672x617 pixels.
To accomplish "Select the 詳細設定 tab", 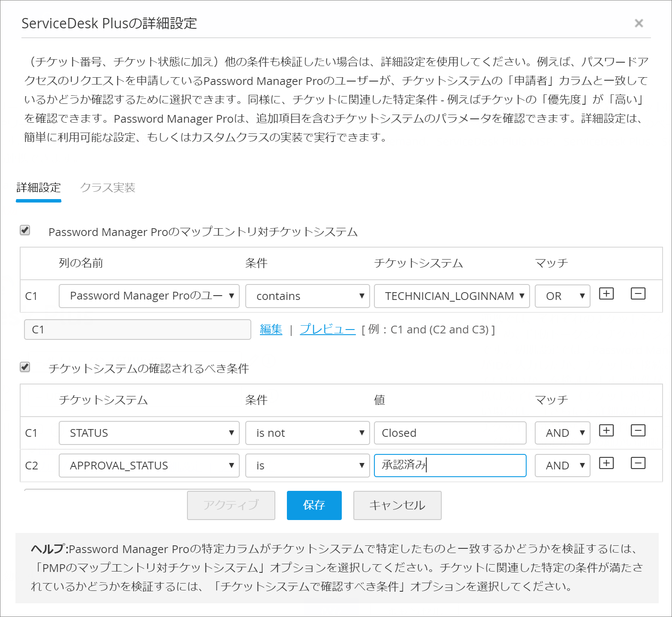I will tap(39, 188).
